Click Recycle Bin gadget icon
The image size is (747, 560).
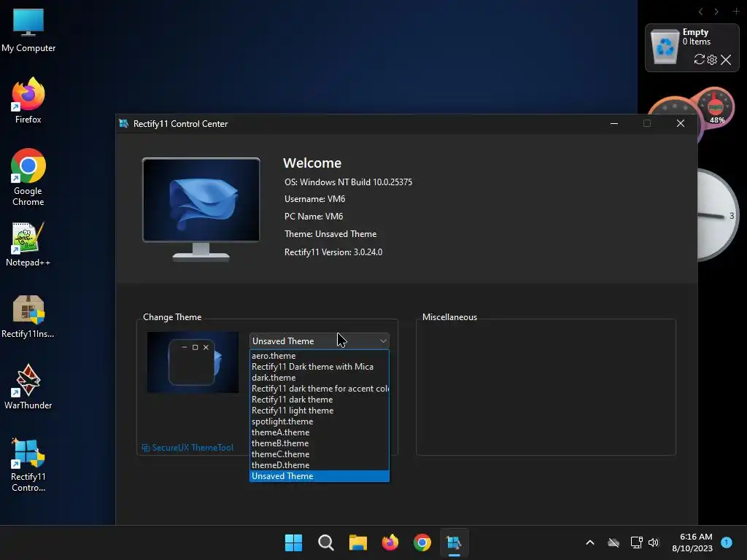pos(665,46)
